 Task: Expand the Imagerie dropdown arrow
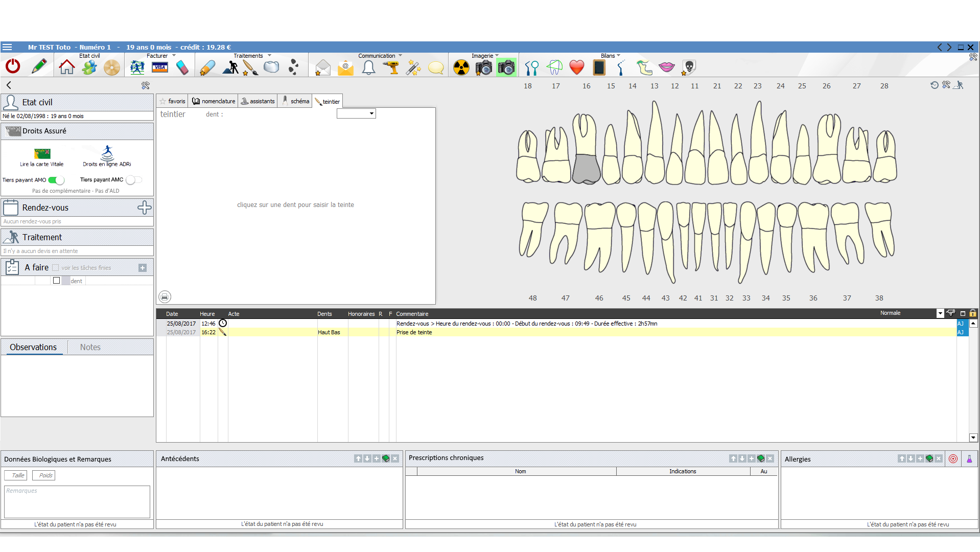[497, 56]
